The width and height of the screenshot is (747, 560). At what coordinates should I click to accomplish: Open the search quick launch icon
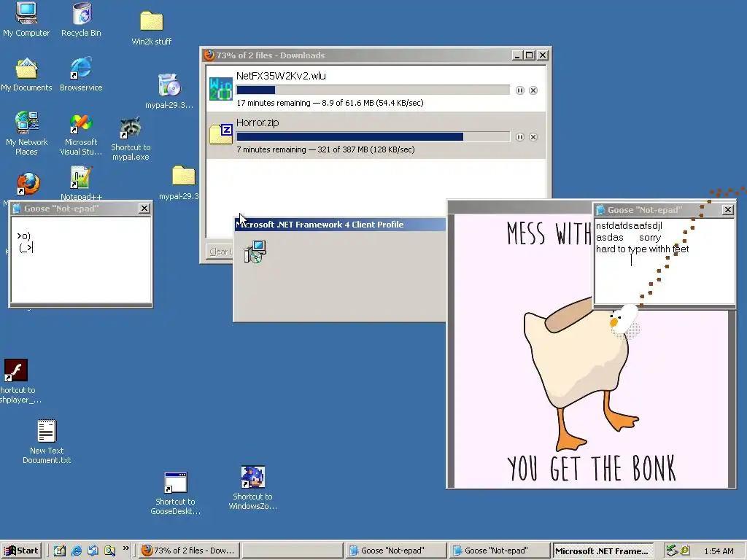[x=109, y=551]
